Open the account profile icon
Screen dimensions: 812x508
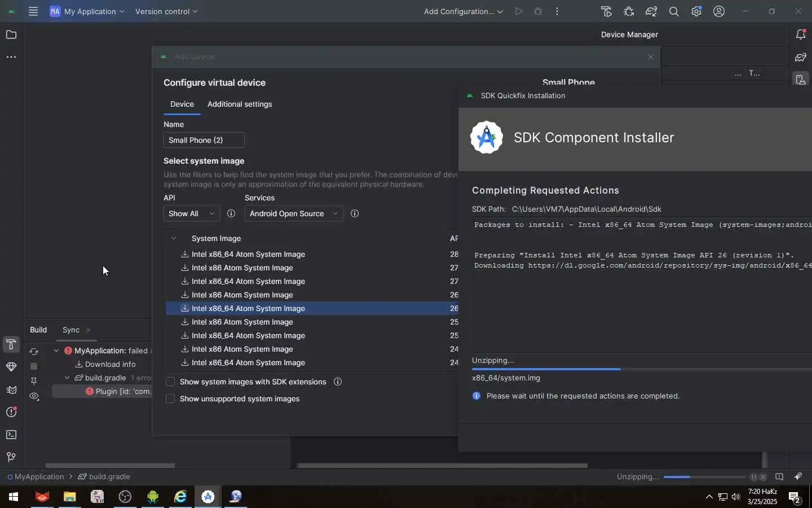(x=719, y=11)
